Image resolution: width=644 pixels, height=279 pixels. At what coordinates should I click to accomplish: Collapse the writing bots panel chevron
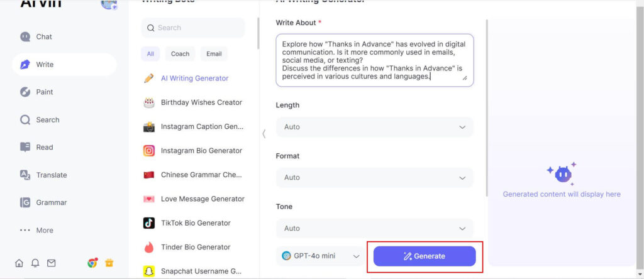(264, 134)
